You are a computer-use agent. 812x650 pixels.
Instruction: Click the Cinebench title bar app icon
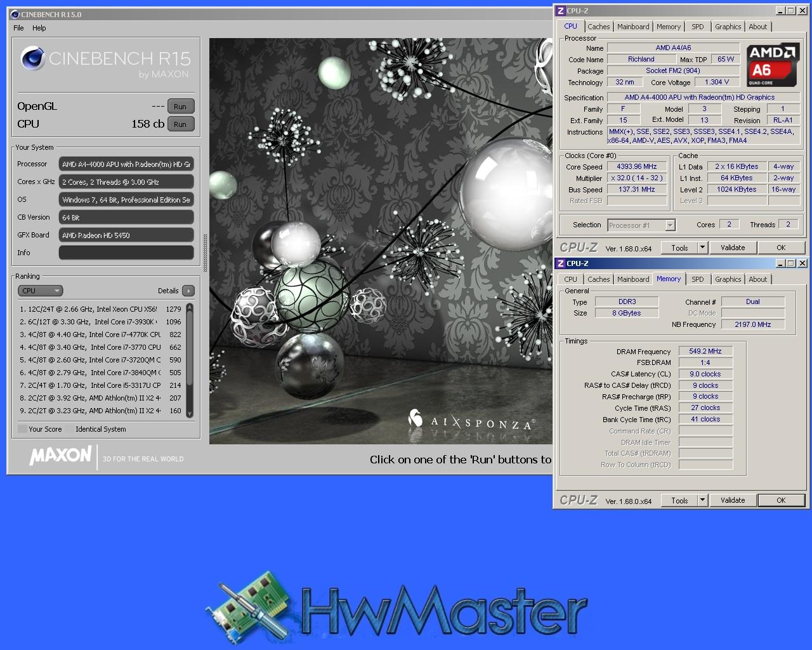pyautogui.click(x=15, y=14)
